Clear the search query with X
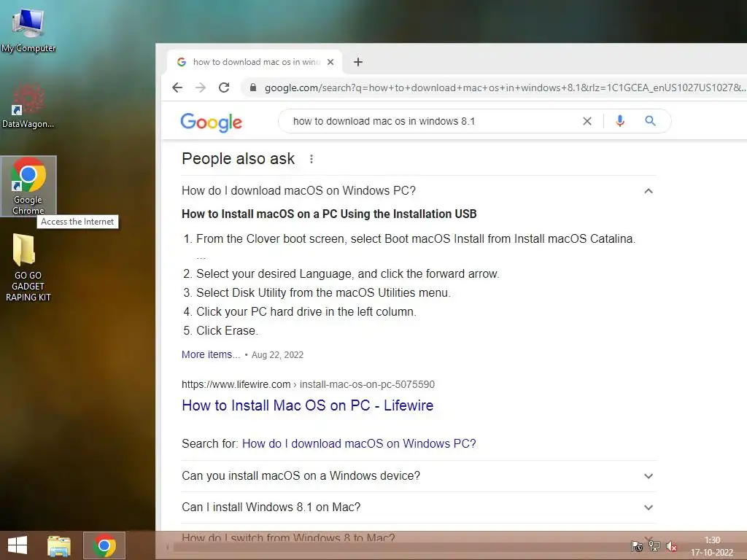The height and width of the screenshot is (560, 747). click(587, 121)
